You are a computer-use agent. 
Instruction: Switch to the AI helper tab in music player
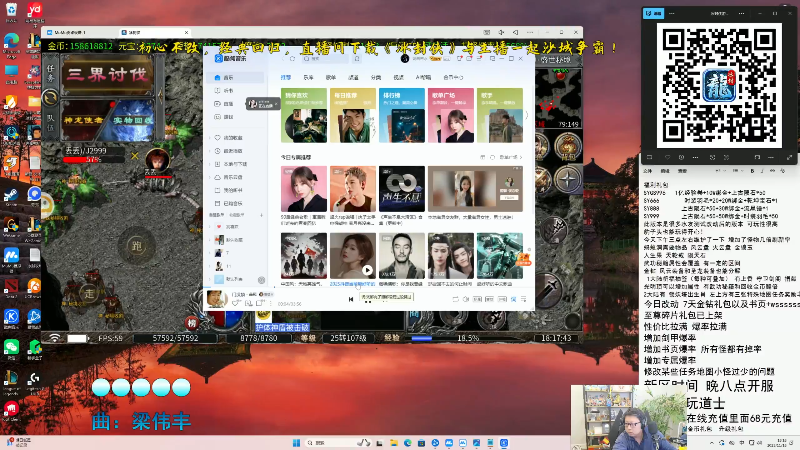423,78
